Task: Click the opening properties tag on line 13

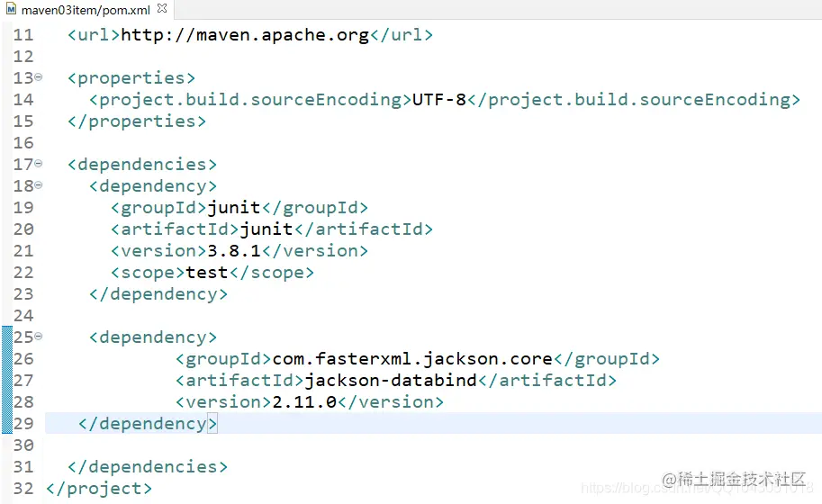Action: (x=131, y=78)
